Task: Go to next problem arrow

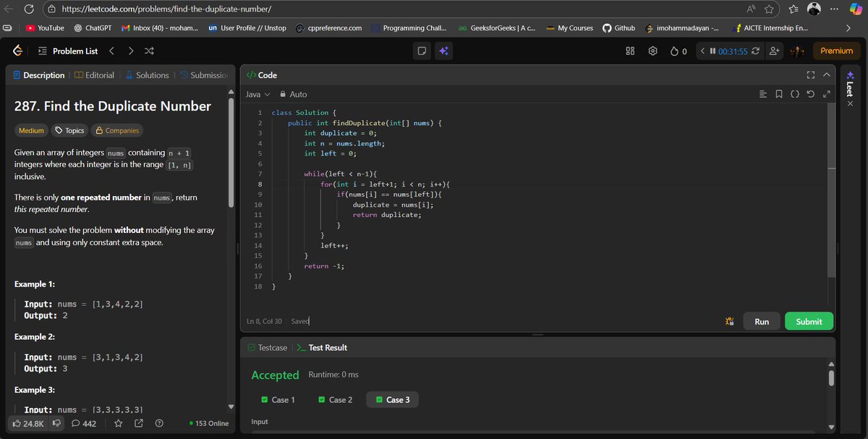Action: click(130, 51)
